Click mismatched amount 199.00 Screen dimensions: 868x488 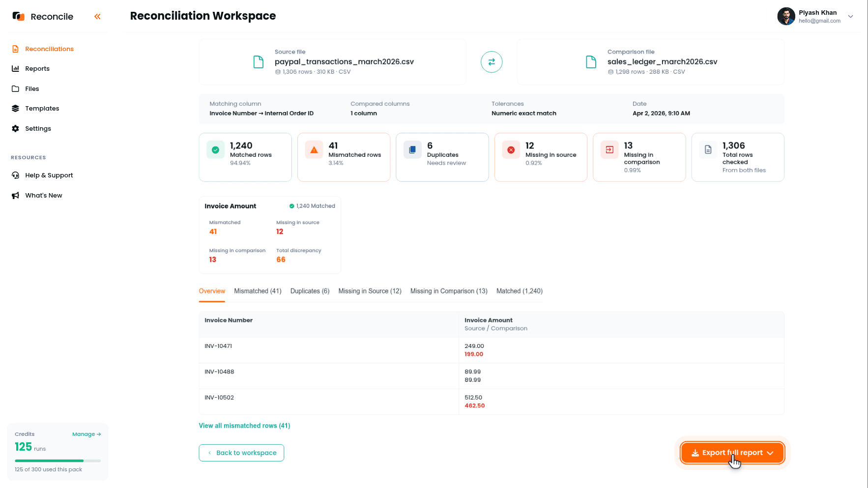click(x=474, y=354)
